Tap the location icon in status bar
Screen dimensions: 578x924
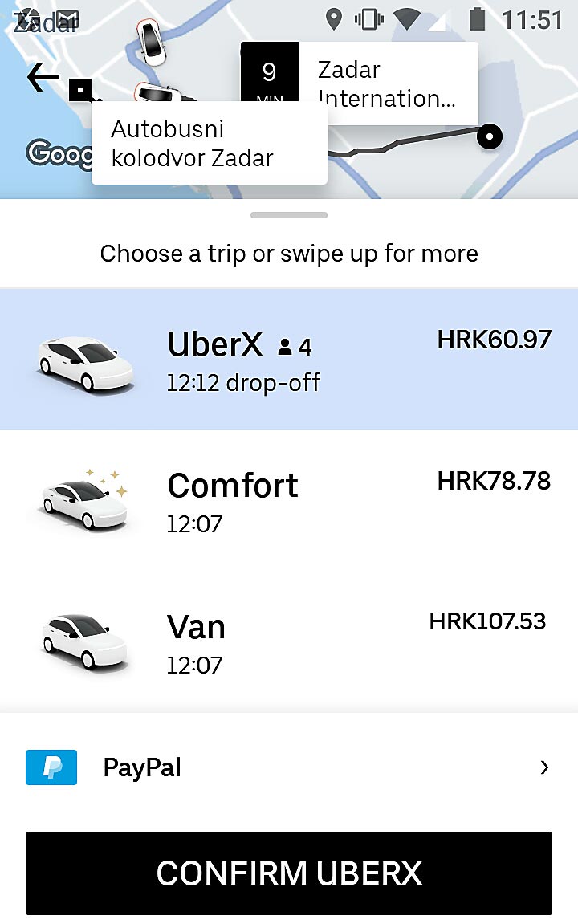[334, 18]
